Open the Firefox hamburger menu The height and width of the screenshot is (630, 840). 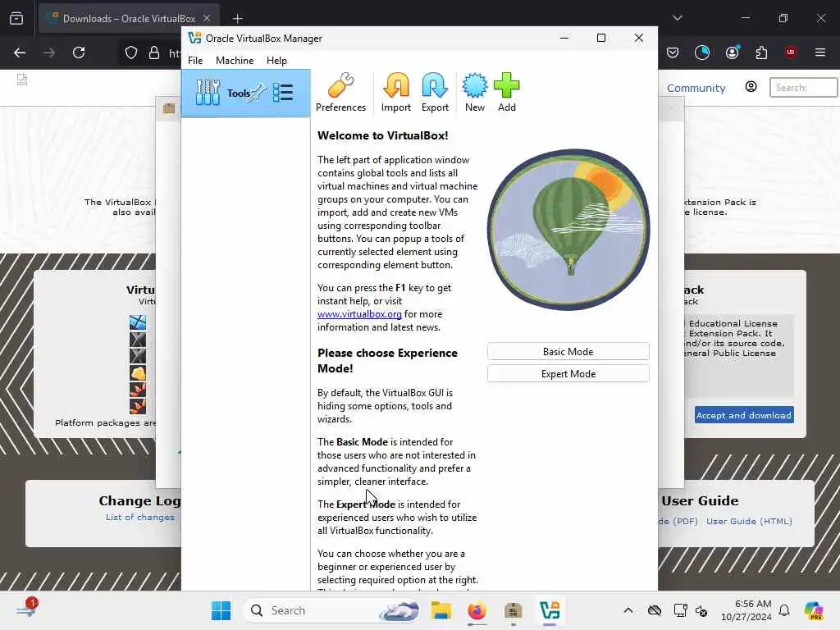[x=820, y=52]
